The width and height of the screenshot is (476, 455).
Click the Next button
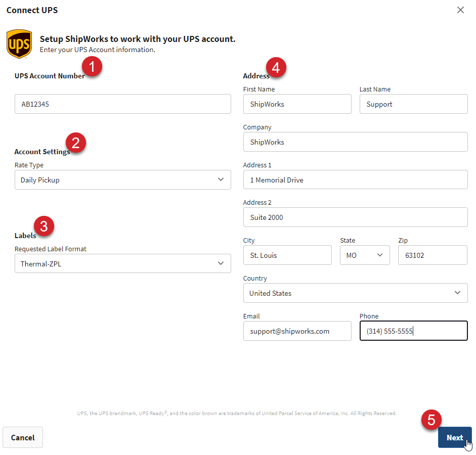click(x=455, y=438)
